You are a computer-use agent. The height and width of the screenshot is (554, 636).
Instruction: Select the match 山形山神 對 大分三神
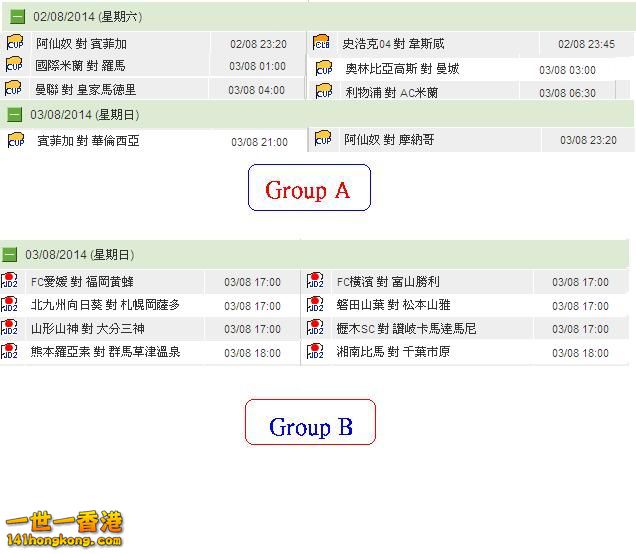click(x=88, y=328)
